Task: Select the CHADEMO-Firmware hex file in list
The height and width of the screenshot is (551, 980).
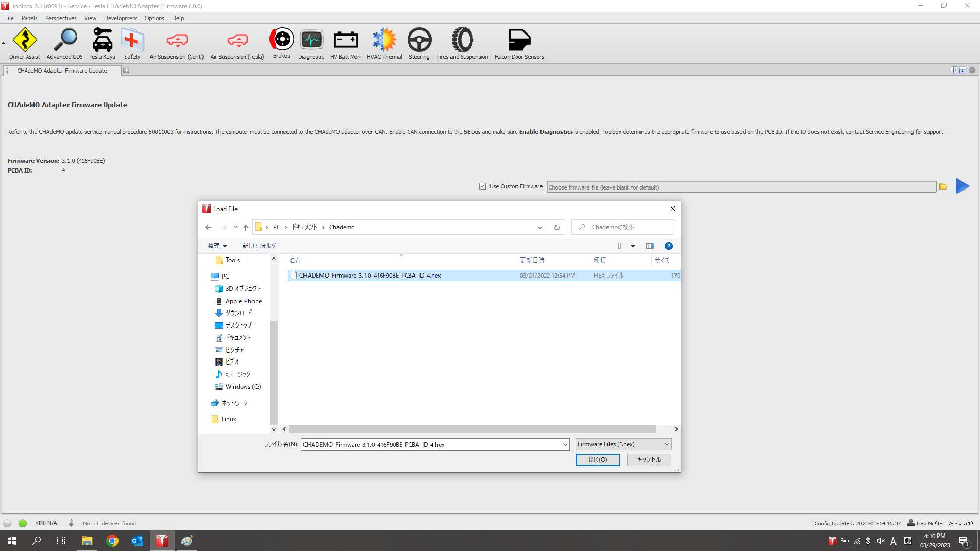Action: click(x=370, y=275)
